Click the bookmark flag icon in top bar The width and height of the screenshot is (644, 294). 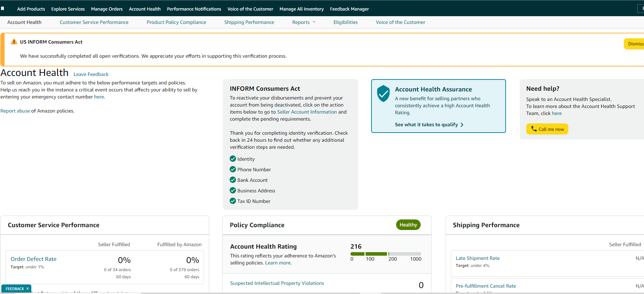pos(2,9)
